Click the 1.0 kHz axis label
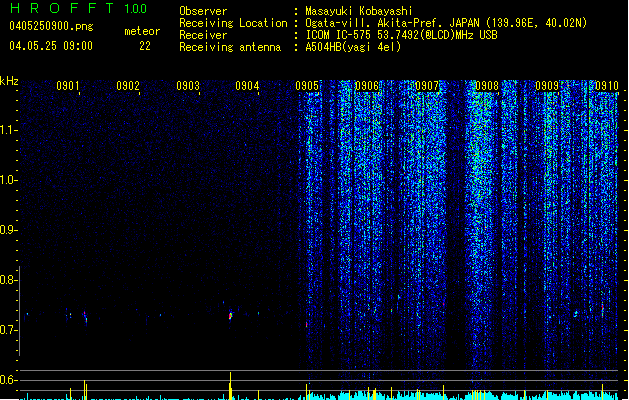This screenshot has height=400, width=629. 9,180
